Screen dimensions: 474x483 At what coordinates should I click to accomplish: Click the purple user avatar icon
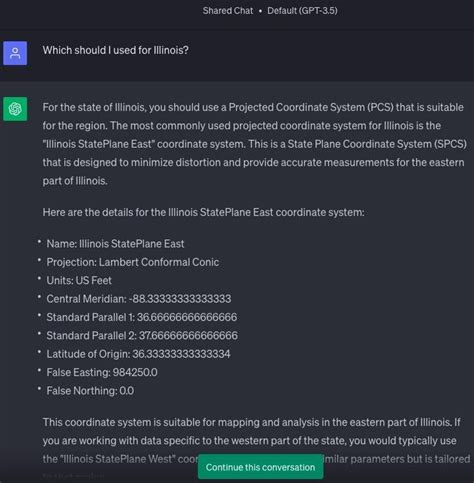(x=15, y=53)
